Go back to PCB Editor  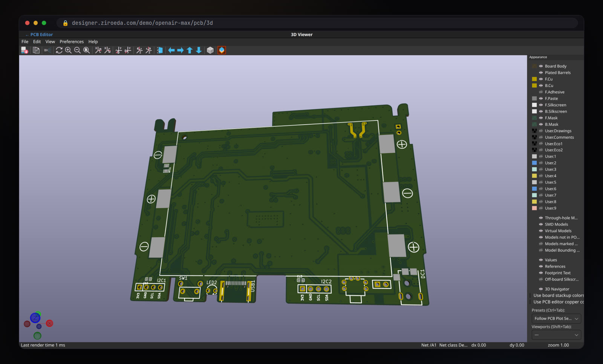(39, 35)
